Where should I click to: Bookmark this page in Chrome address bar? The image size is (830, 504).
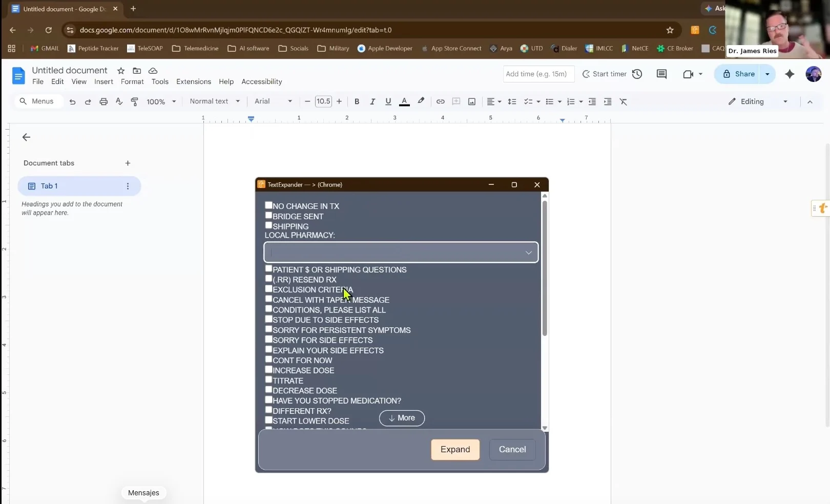[670, 30]
